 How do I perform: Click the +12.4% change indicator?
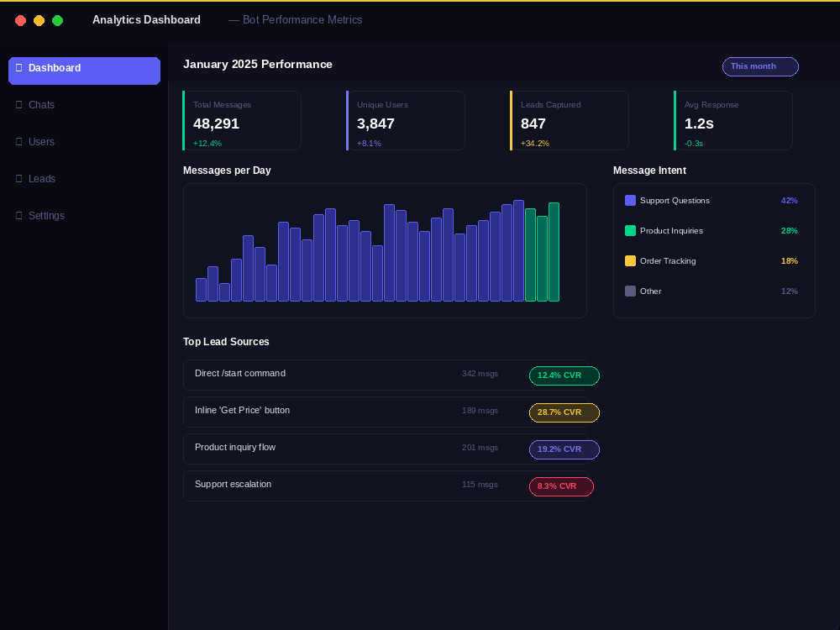click(207, 143)
